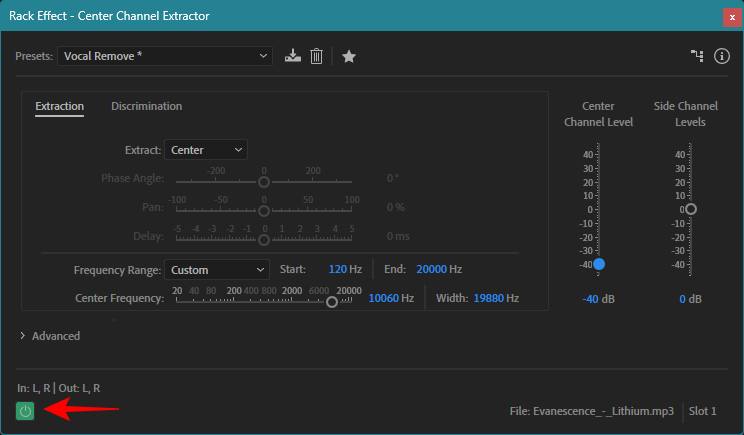744x435 pixels.
Task: Switch to the Discrimination tab
Action: (x=146, y=106)
